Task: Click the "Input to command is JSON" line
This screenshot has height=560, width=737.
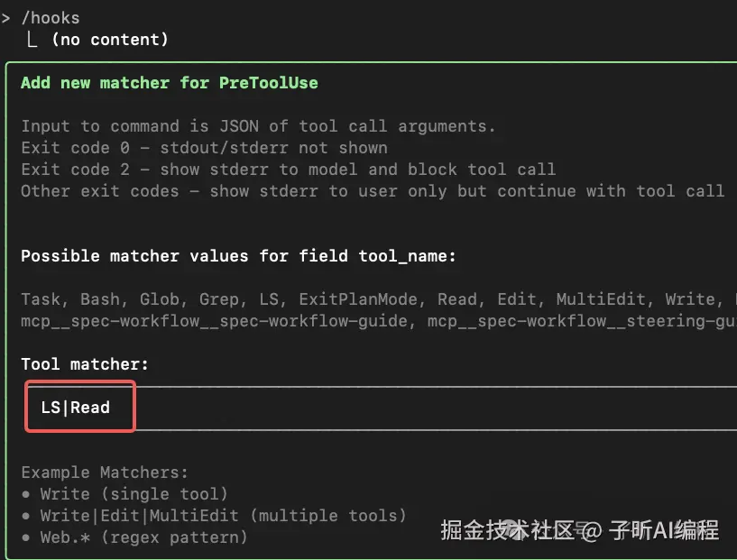Action: [258, 126]
